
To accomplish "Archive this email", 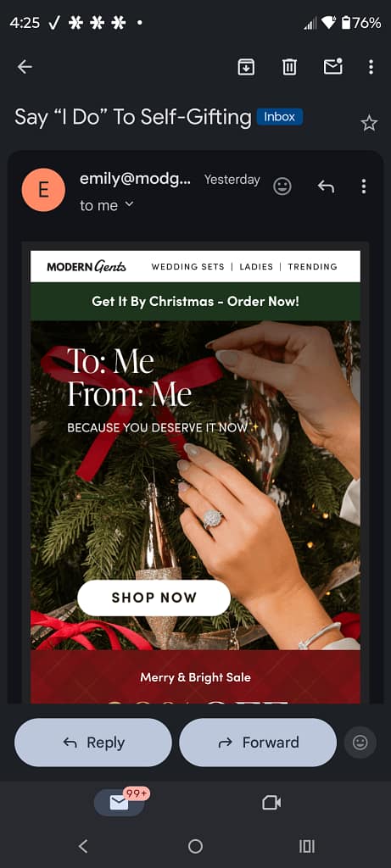I will [246, 67].
